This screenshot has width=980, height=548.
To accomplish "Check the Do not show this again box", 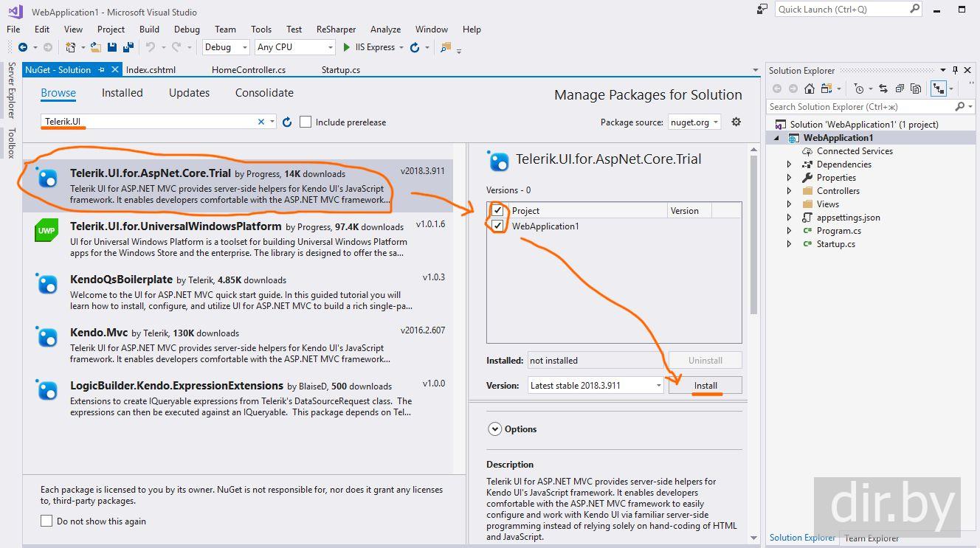I will [x=46, y=521].
